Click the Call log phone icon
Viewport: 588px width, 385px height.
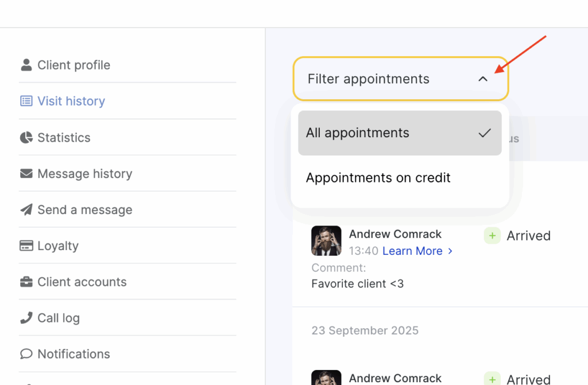click(x=26, y=318)
